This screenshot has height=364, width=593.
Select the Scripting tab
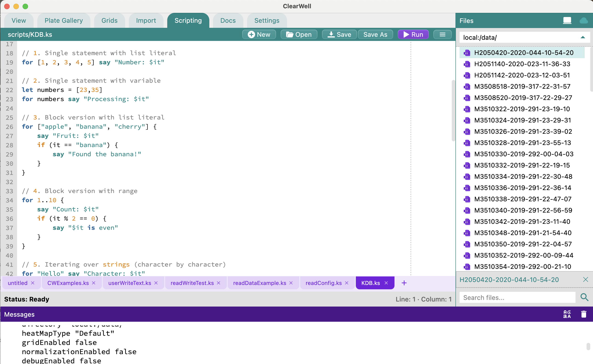click(x=188, y=20)
